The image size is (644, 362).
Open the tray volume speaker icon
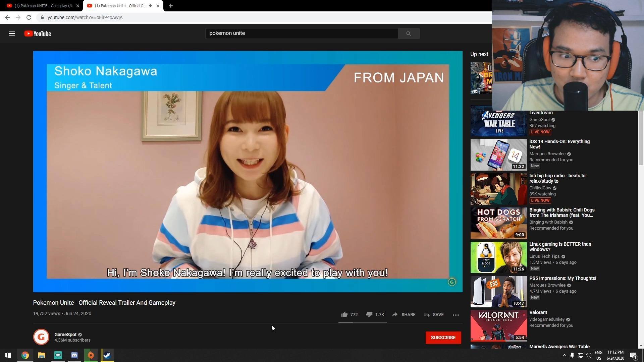[x=589, y=355]
